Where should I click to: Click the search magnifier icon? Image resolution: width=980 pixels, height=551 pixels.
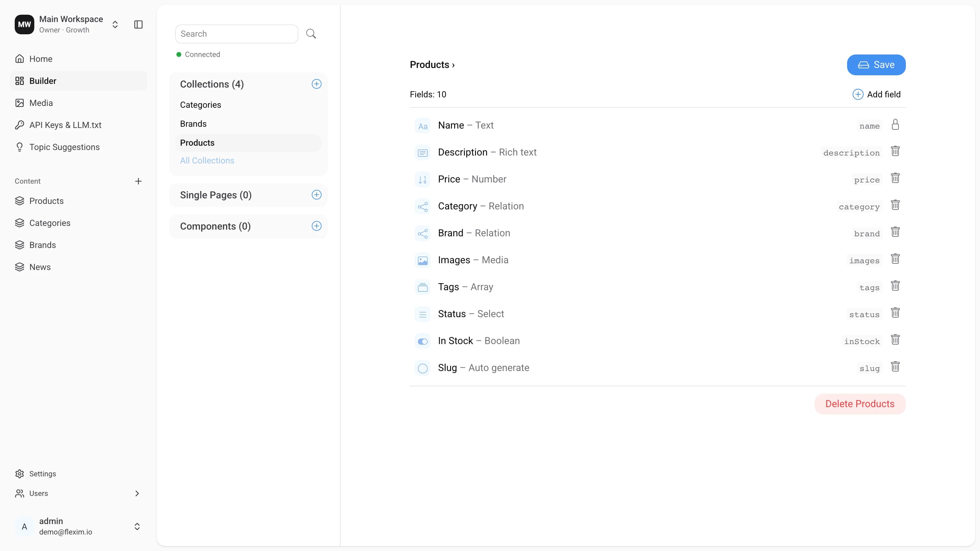(311, 34)
